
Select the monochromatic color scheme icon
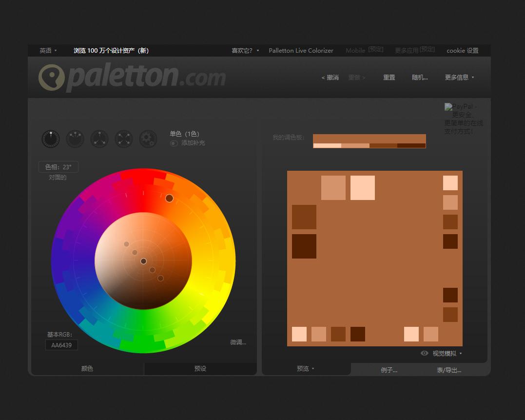tap(51, 139)
